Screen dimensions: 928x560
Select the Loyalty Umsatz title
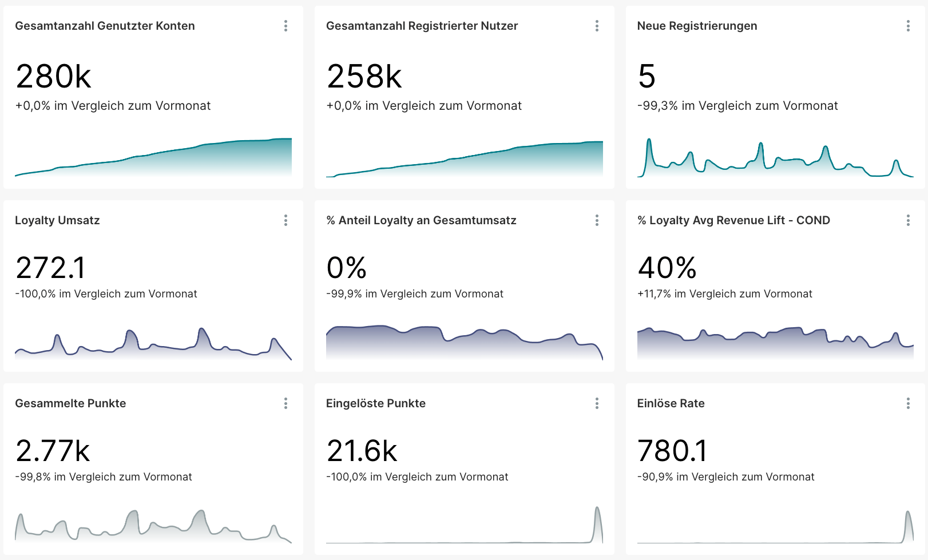(x=58, y=220)
